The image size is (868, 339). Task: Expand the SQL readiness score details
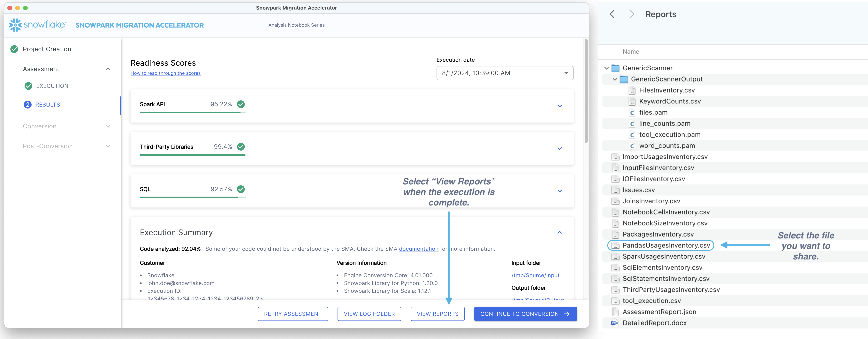560,191
